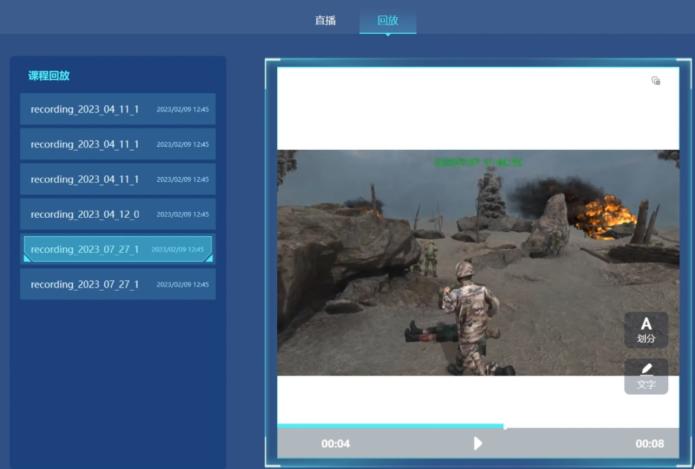The height and width of the screenshot is (469, 695).
Task: Click the explosion fire in the video frame
Action: click(x=603, y=214)
